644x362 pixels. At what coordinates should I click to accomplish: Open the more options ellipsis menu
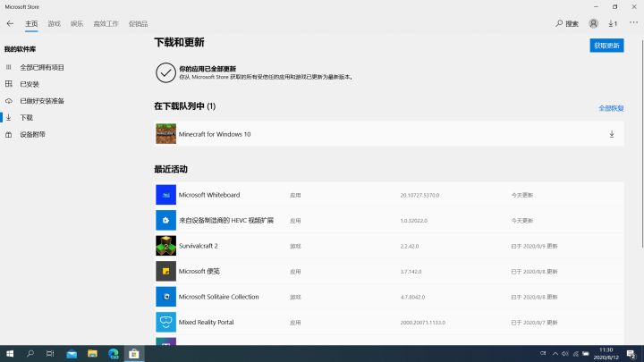(x=633, y=23)
